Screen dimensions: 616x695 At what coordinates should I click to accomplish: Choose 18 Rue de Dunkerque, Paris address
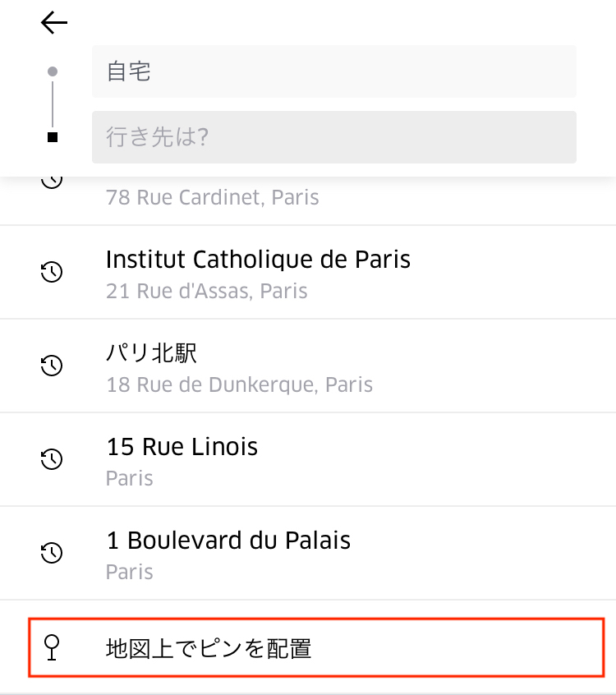pos(239,384)
